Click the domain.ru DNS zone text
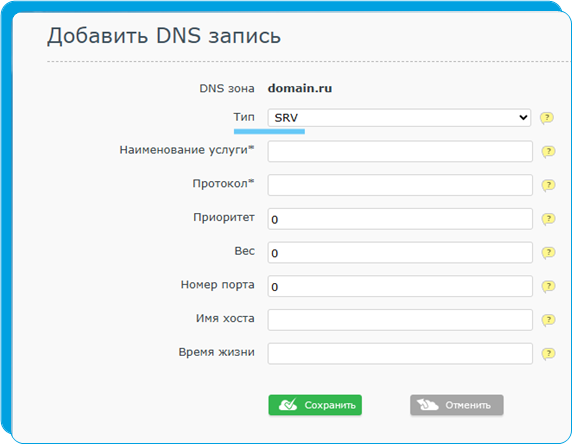This screenshot has width=572, height=444. (x=300, y=88)
